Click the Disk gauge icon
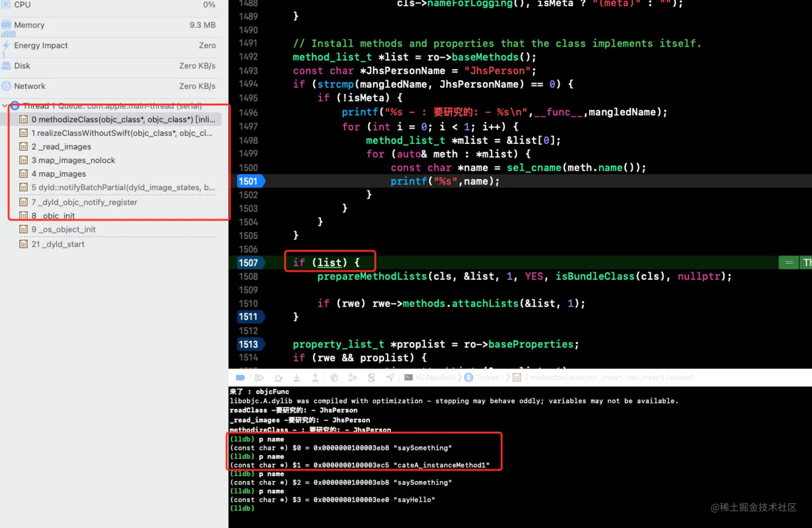 [x=6, y=66]
